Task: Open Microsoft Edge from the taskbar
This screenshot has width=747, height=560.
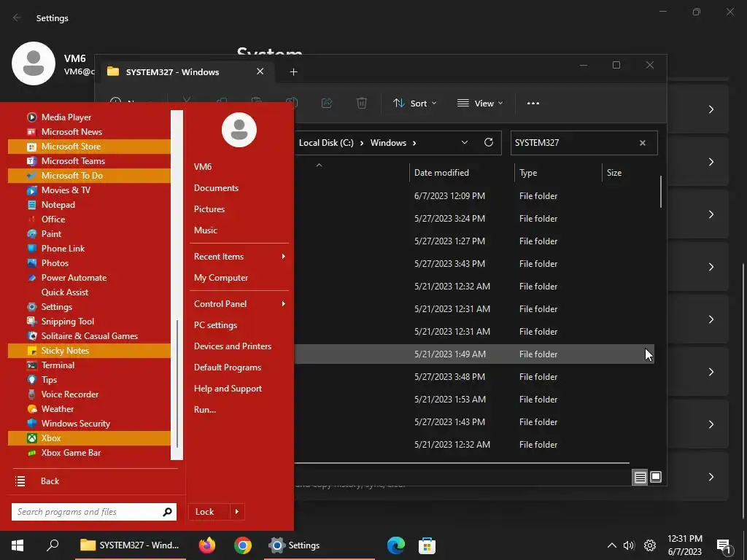Action: click(396, 545)
